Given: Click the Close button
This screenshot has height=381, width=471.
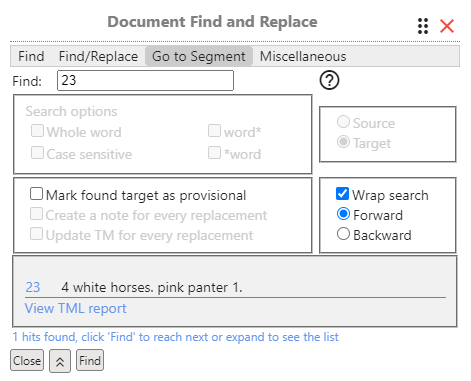Looking at the screenshot, I should point(27,360).
